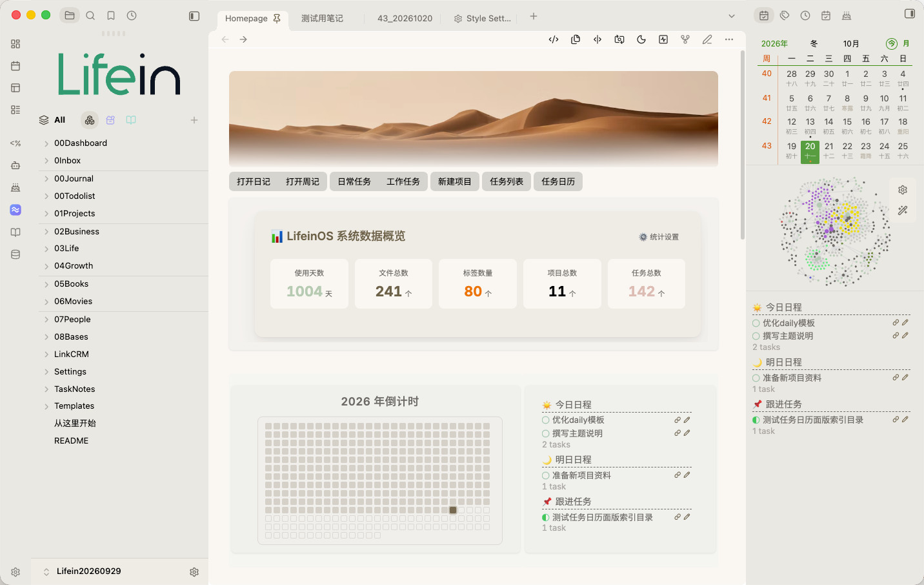
Task: Toggle the left sidebar collapse button
Action: click(x=194, y=16)
